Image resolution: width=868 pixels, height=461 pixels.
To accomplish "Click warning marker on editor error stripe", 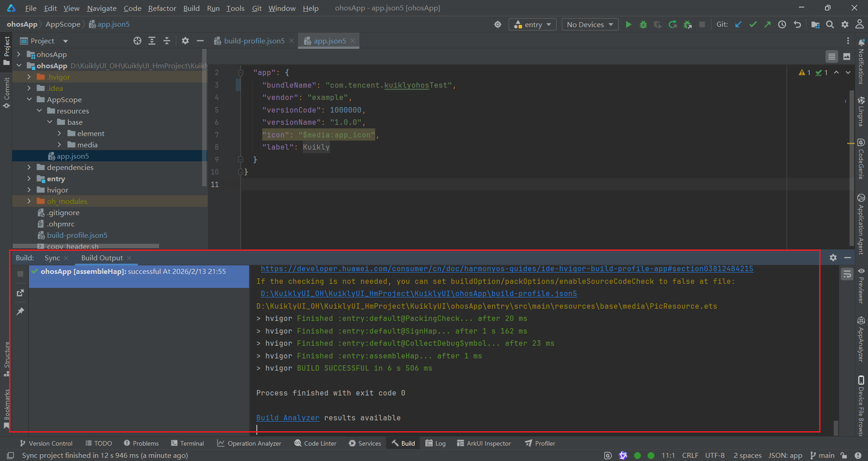I will (x=850, y=143).
